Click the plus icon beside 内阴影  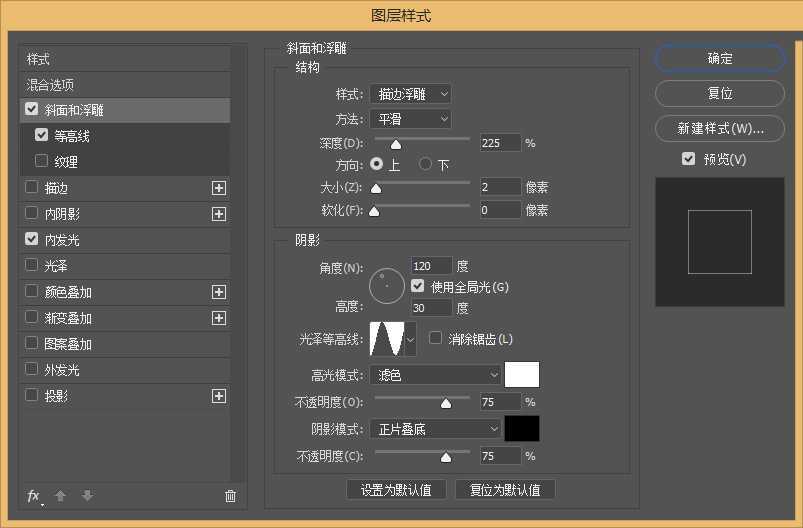pyautogui.click(x=219, y=214)
